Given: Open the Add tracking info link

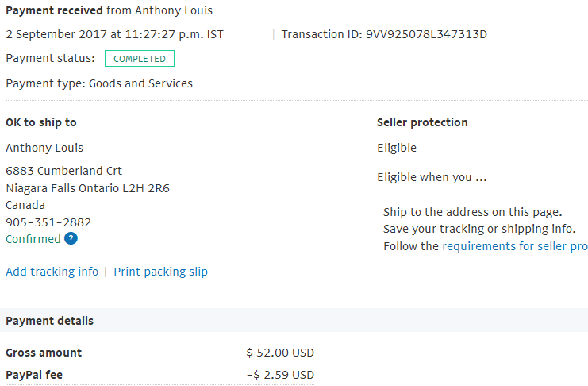Looking at the screenshot, I should 52,272.
